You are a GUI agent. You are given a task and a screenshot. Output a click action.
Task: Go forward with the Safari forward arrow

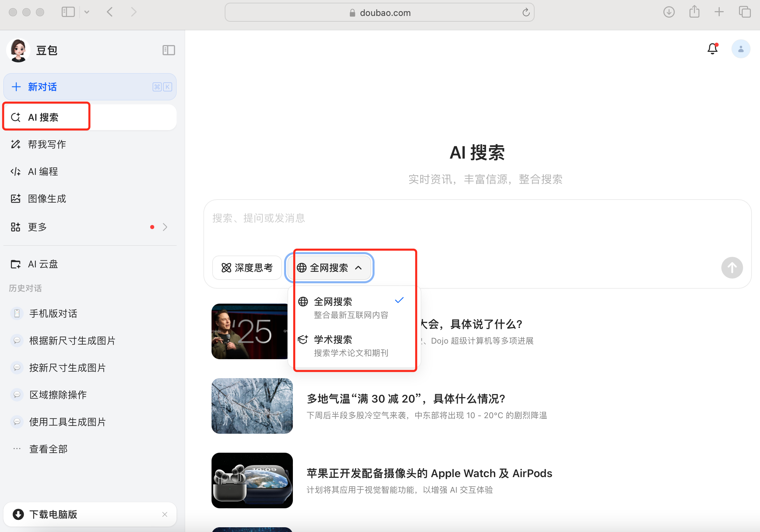point(134,12)
